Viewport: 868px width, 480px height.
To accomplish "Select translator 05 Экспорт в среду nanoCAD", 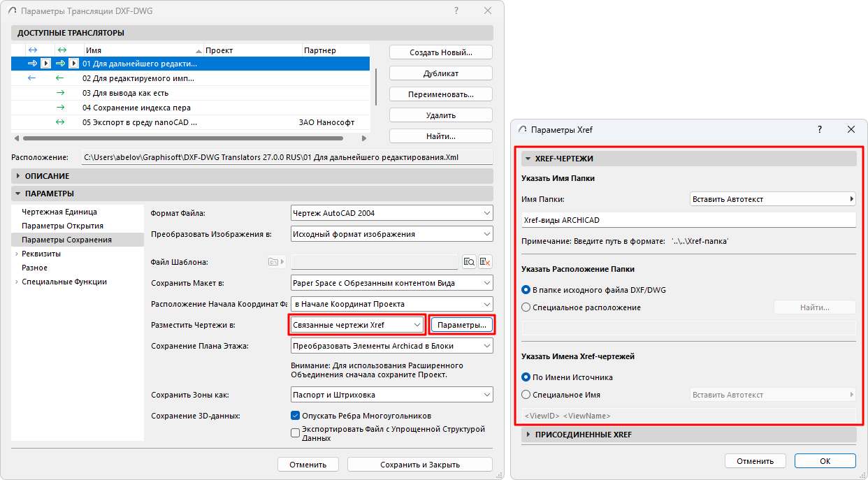I will tap(190, 122).
